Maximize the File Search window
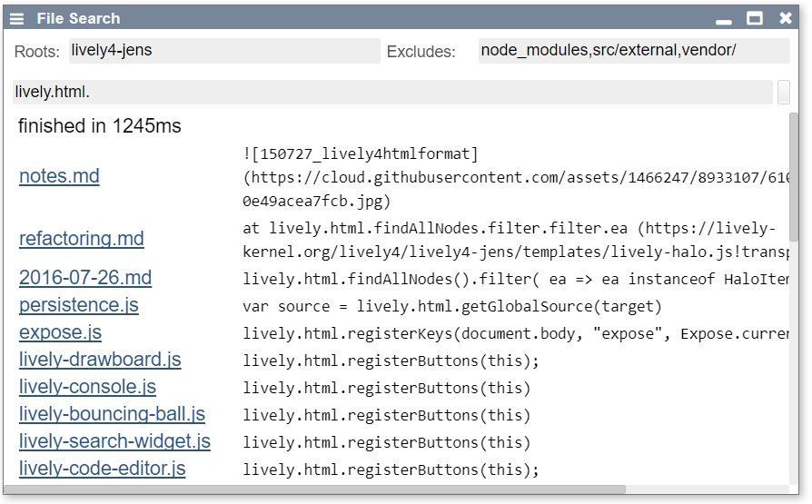This screenshot has height=504, width=812. (755, 18)
